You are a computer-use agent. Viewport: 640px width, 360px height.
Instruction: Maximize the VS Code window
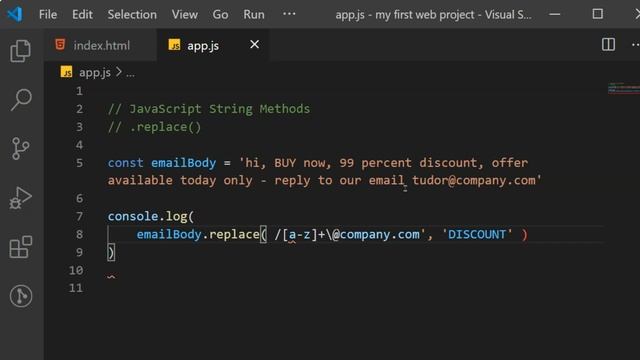[x=598, y=14]
